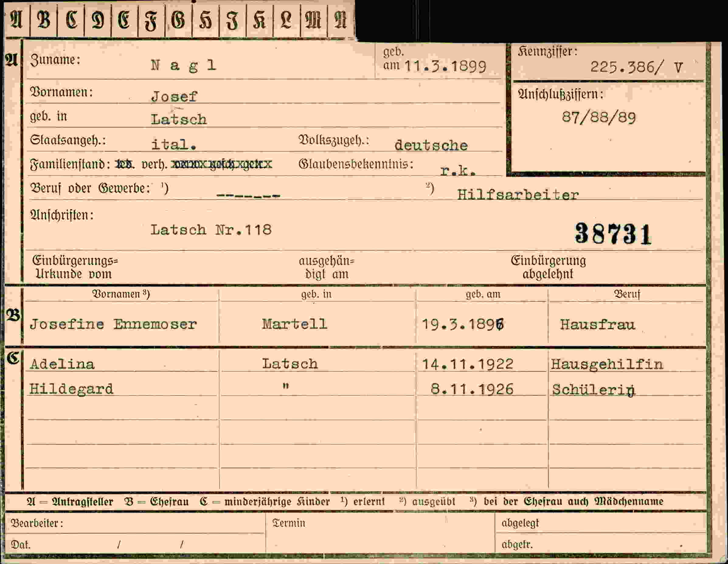The image size is (728, 564).
Task: Click the section marker letter C at left
Action: point(13,358)
